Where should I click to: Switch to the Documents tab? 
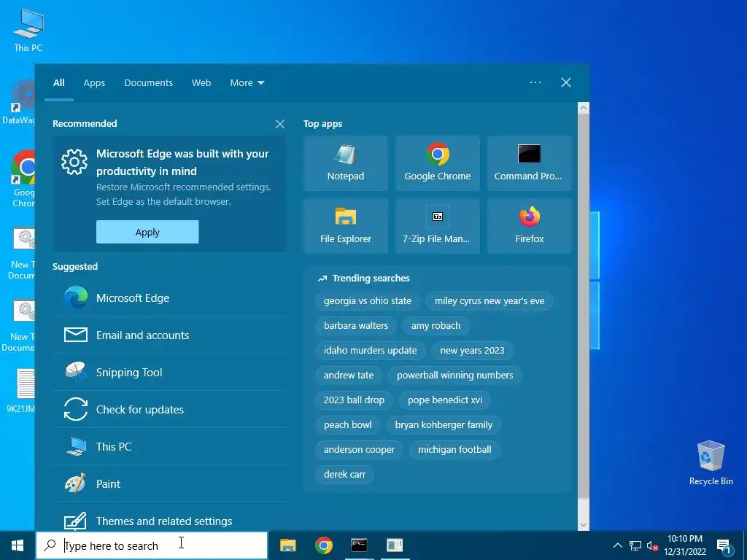tap(149, 83)
